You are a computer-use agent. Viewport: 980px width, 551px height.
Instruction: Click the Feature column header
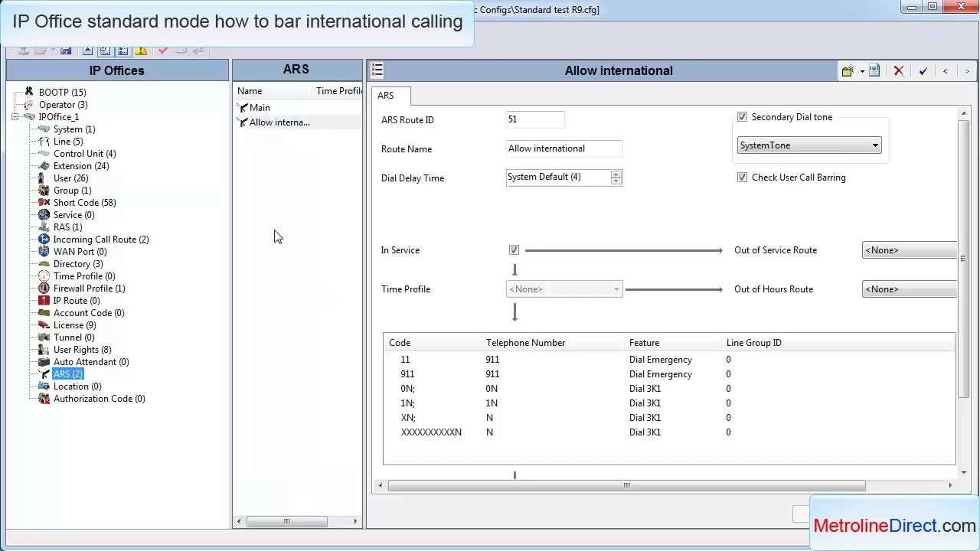673,343
